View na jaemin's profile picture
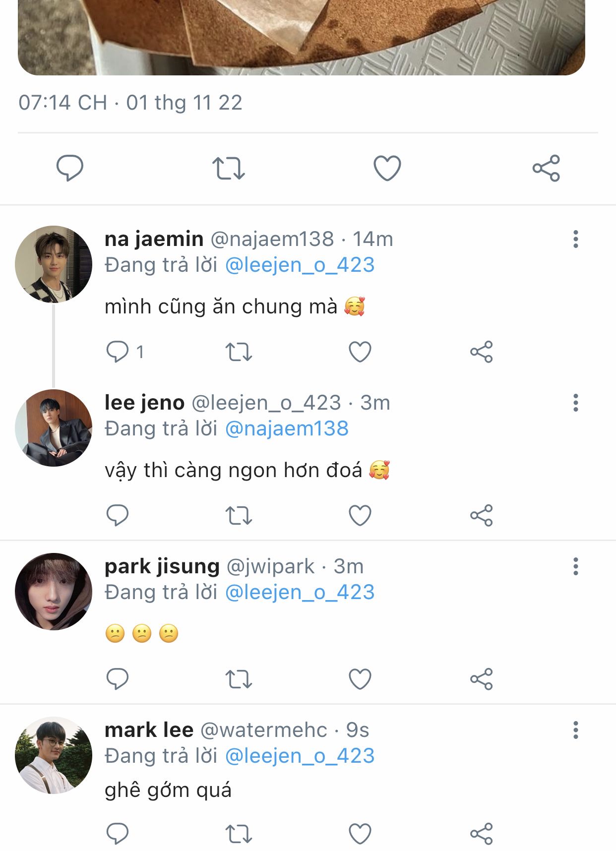This screenshot has width=616, height=851. [54, 264]
